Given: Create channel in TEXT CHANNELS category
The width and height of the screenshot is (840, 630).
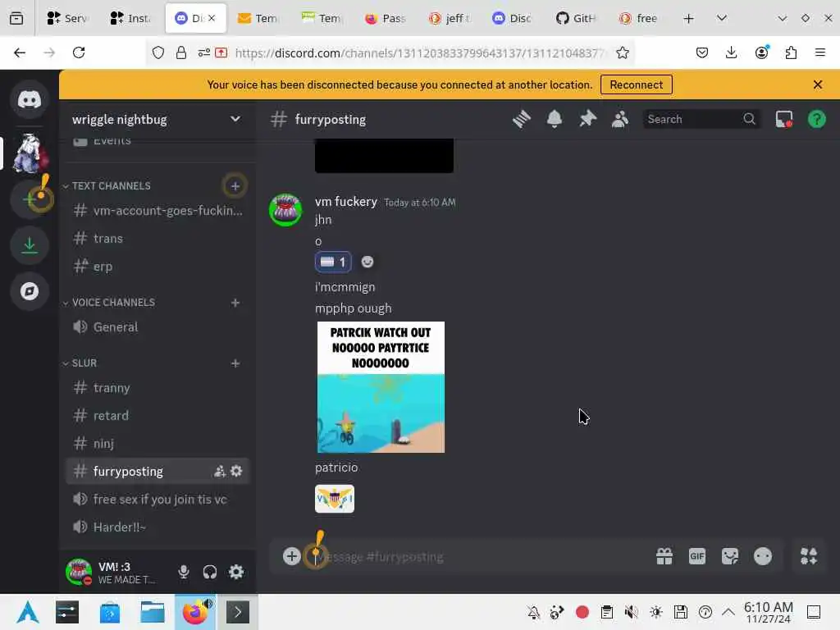Looking at the screenshot, I should (x=235, y=186).
